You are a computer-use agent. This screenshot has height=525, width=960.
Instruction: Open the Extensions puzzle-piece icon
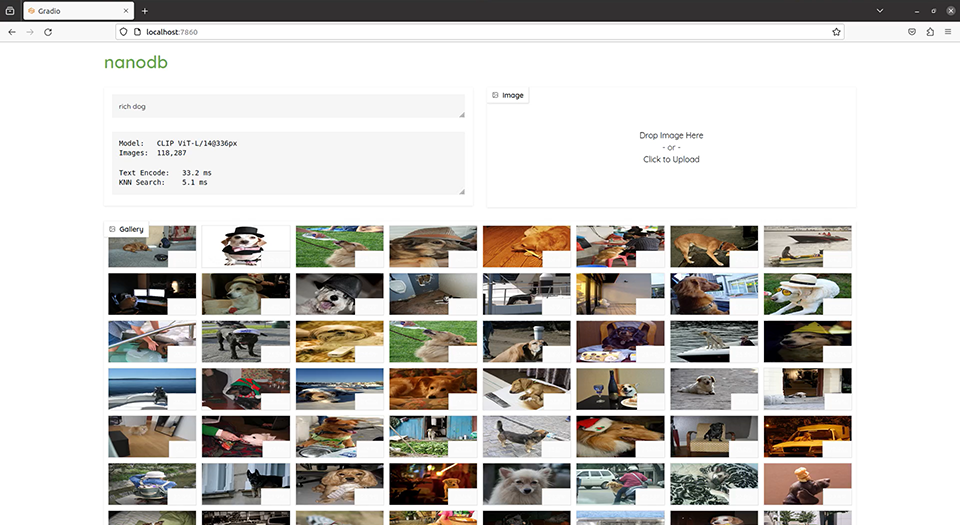coord(930,32)
